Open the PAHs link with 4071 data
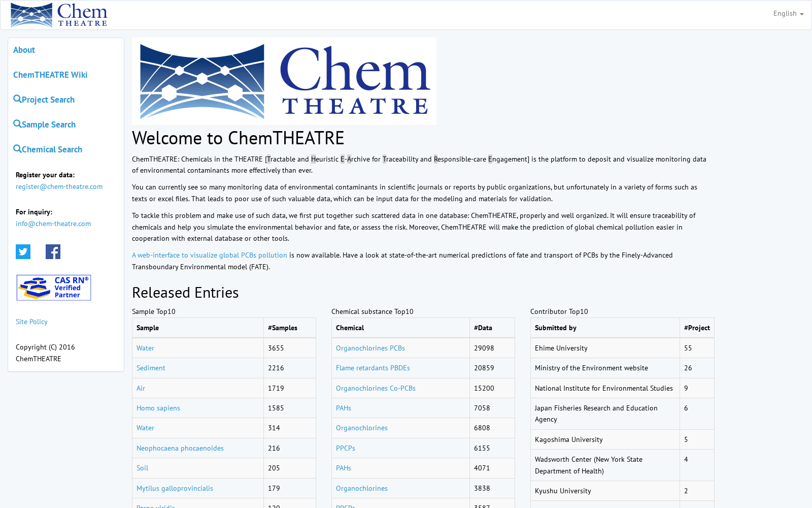This screenshot has width=812, height=508. 344,468
